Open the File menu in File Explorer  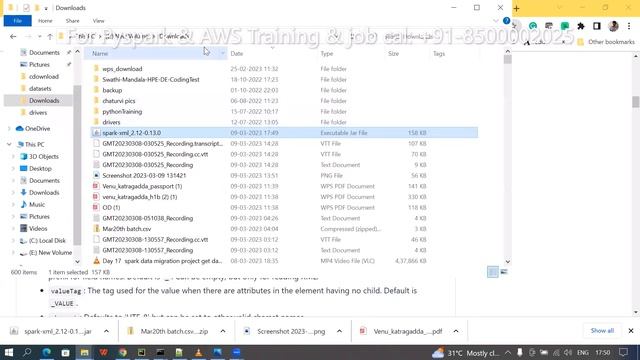tap(18, 21)
